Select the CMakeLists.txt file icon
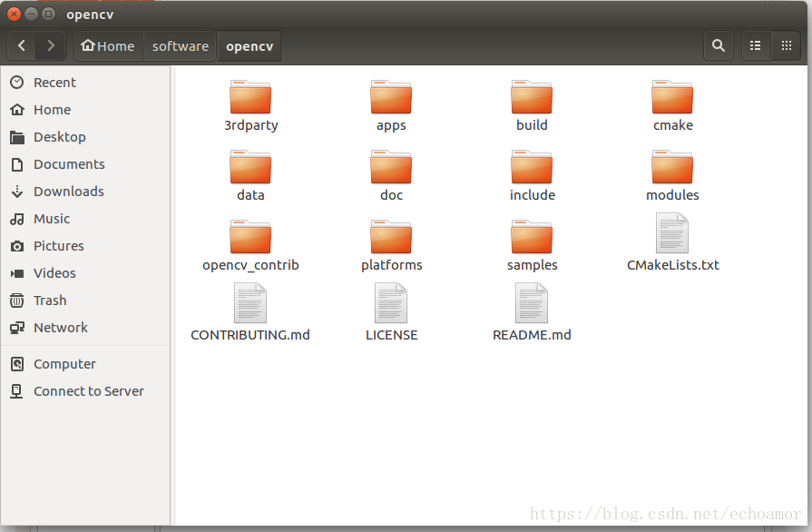Image resolution: width=812 pixels, height=532 pixels. pyautogui.click(x=672, y=233)
